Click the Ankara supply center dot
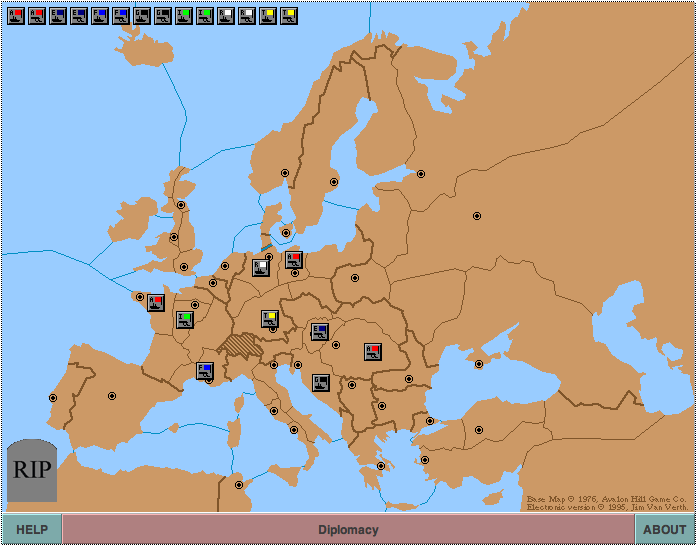 point(479,430)
